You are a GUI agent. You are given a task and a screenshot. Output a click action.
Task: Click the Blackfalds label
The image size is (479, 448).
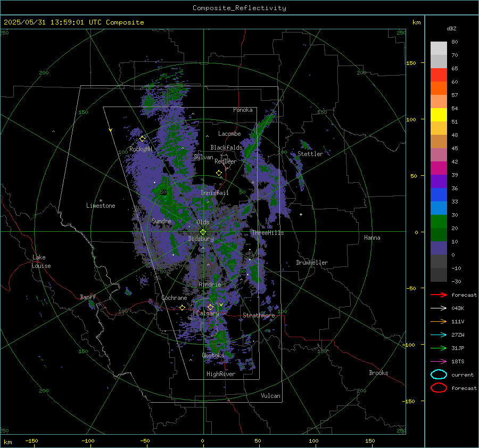(226, 148)
